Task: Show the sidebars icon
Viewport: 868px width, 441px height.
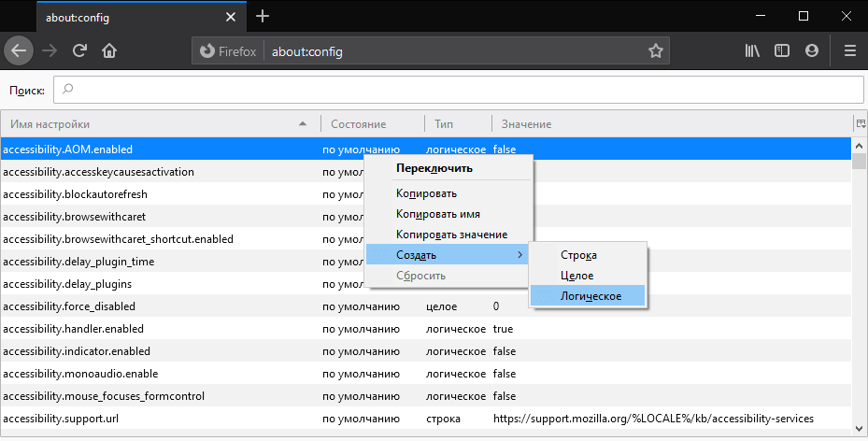Action: pos(782,50)
